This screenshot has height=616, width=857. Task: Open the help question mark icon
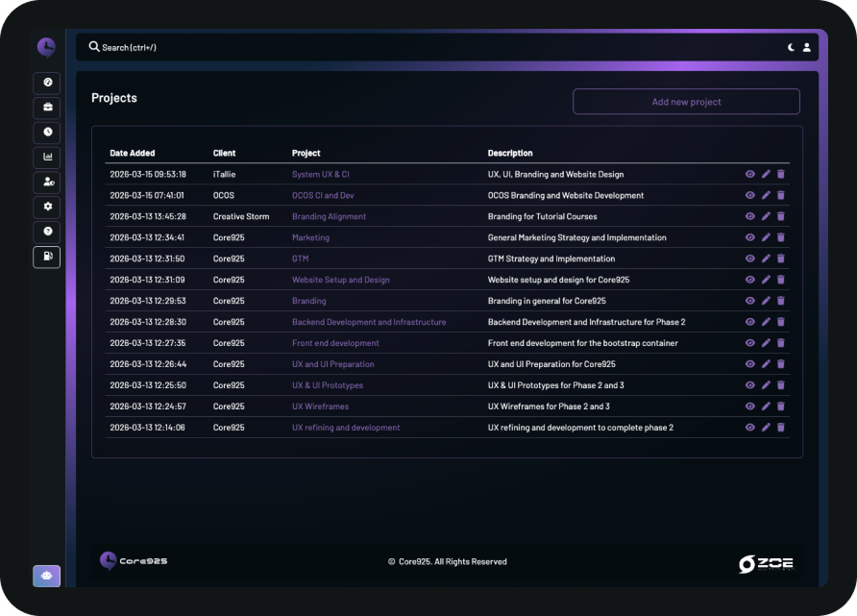click(x=46, y=232)
